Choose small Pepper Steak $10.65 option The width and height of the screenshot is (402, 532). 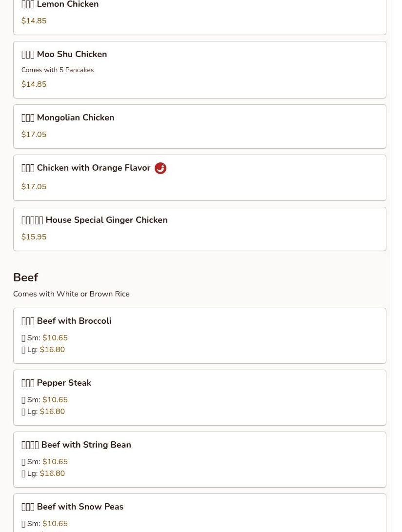55,400
